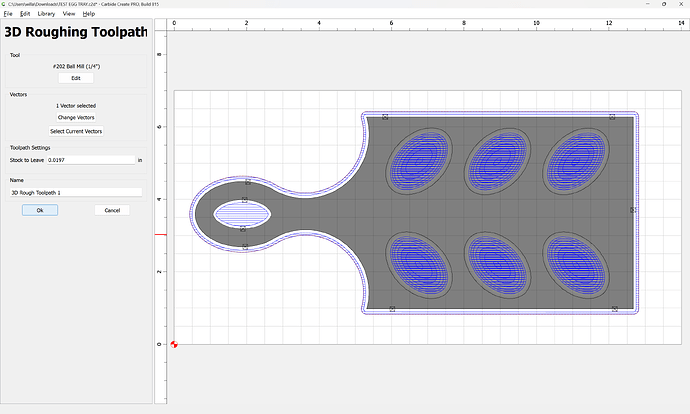This screenshot has width=690, height=414.
Task: Click the Stock to Leave input field
Action: (91, 160)
